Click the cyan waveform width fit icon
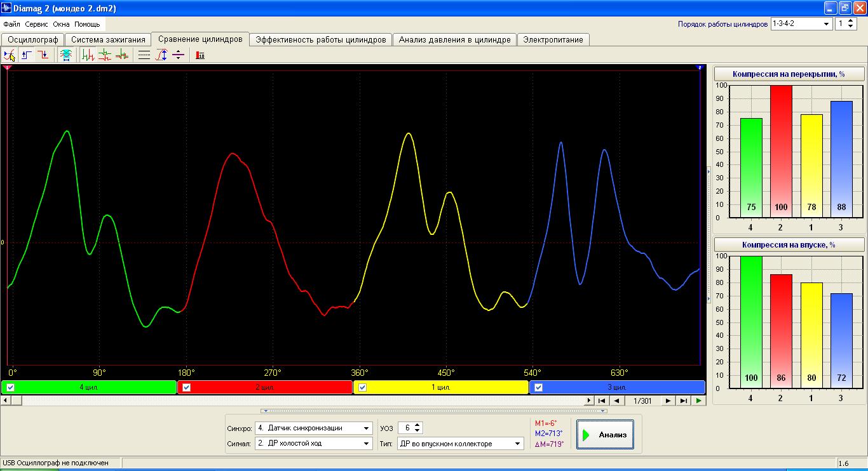The height and width of the screenshot is (471, 868). [65, 55]
